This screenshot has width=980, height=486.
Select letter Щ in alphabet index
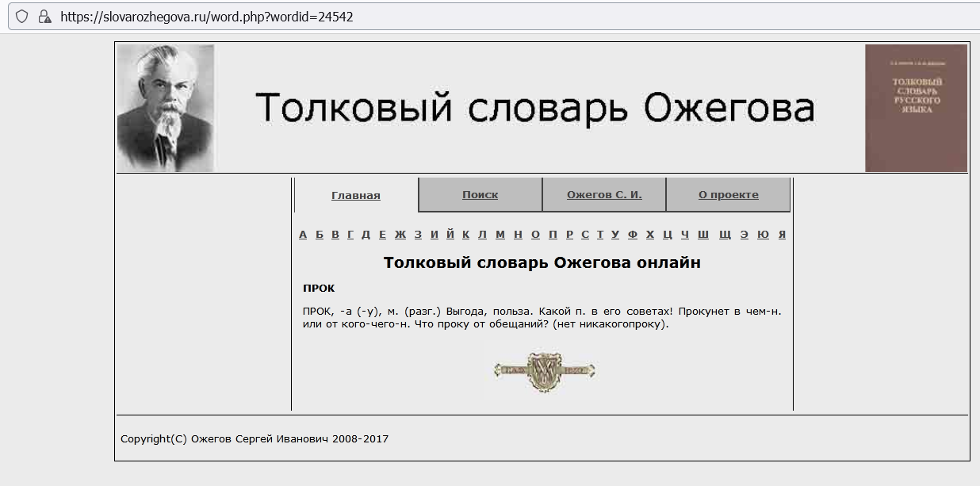click(725, 234)
